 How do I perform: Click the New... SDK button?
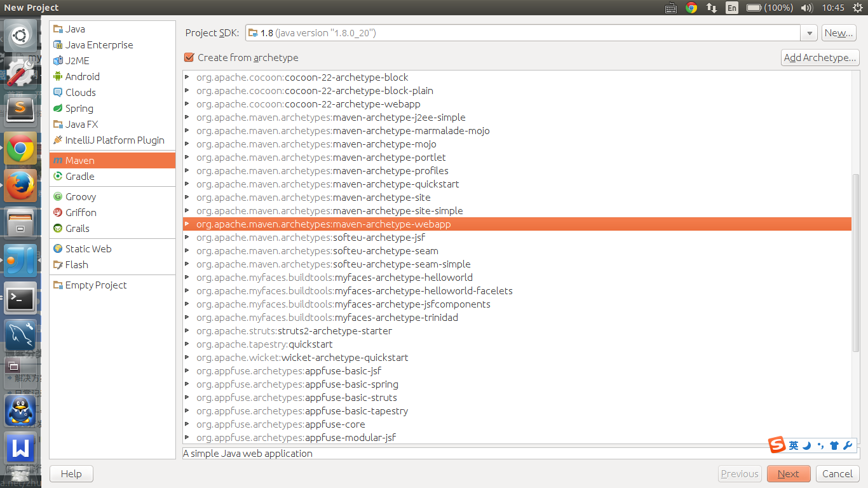(x=839, y=33)
